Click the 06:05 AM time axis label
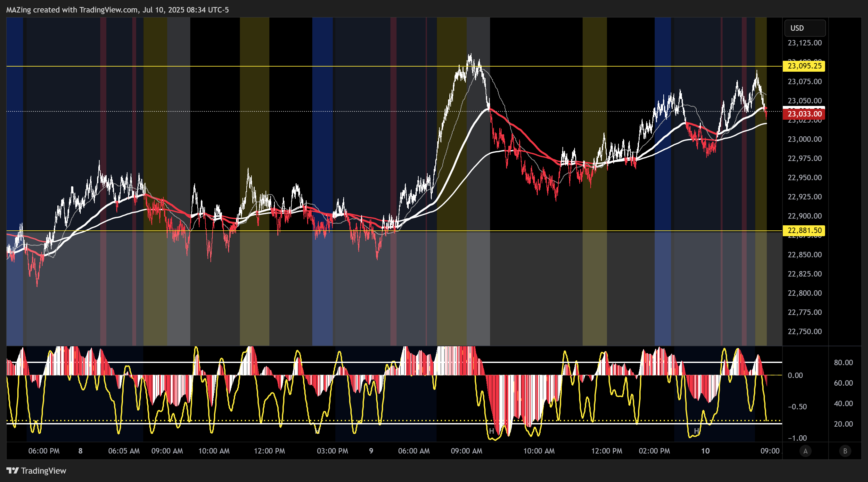This screenshot has height=482, width=868. [x=124, y=451]
